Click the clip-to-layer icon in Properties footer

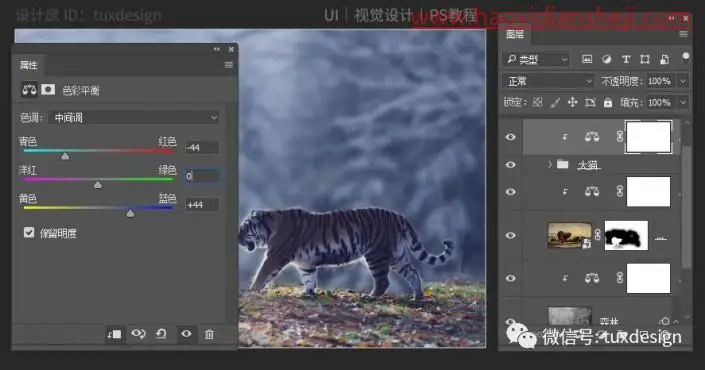(x=114, y=334)
